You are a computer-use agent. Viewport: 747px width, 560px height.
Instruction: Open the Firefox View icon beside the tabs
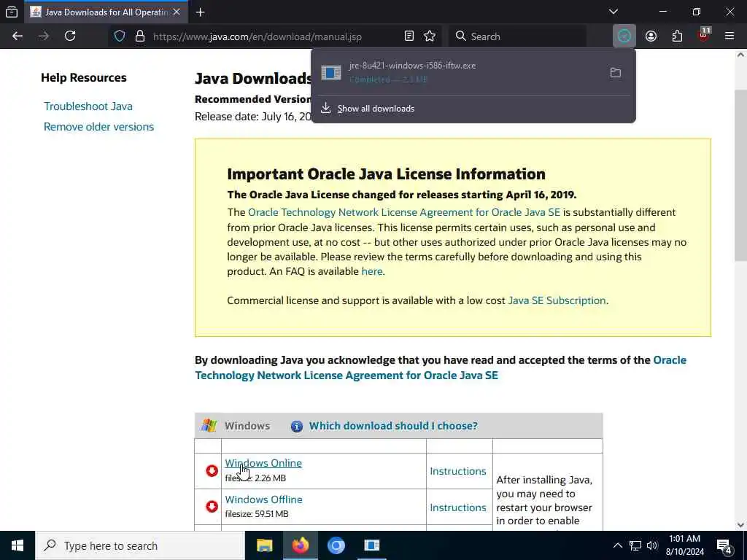pos(12,12)
